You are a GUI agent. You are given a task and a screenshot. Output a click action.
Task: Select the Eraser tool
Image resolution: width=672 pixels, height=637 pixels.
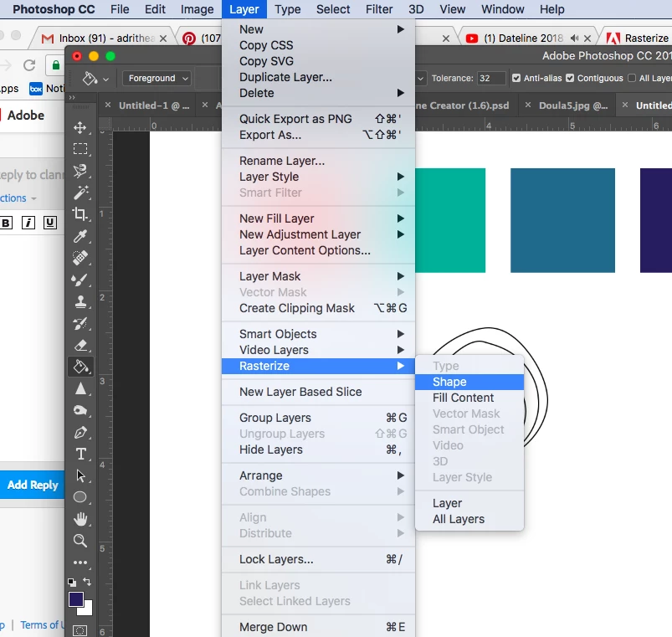pyautogui.click(x=80, y=345)
